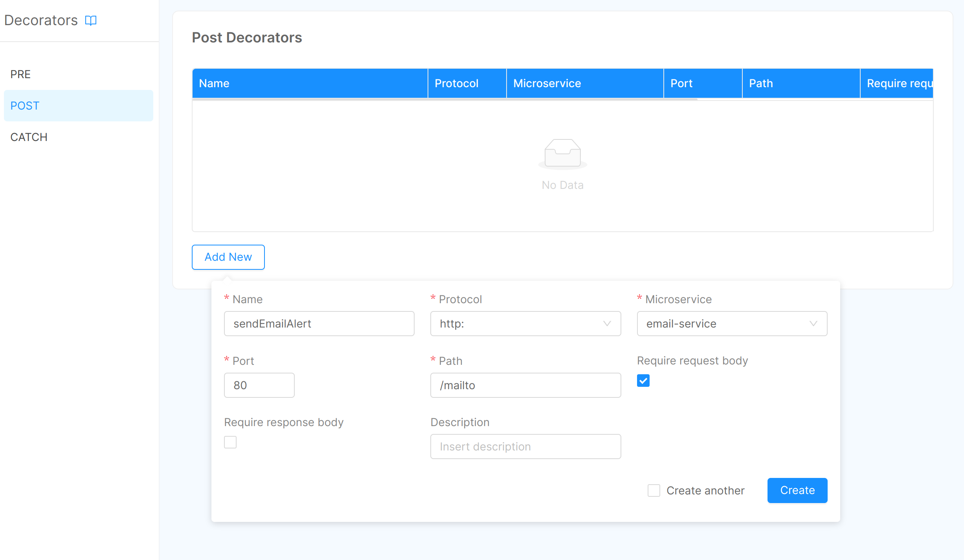Image resolution: width=964 pixels, height=560 pixels.
Task: Click the Add New button
Action: tap(228, 257)
